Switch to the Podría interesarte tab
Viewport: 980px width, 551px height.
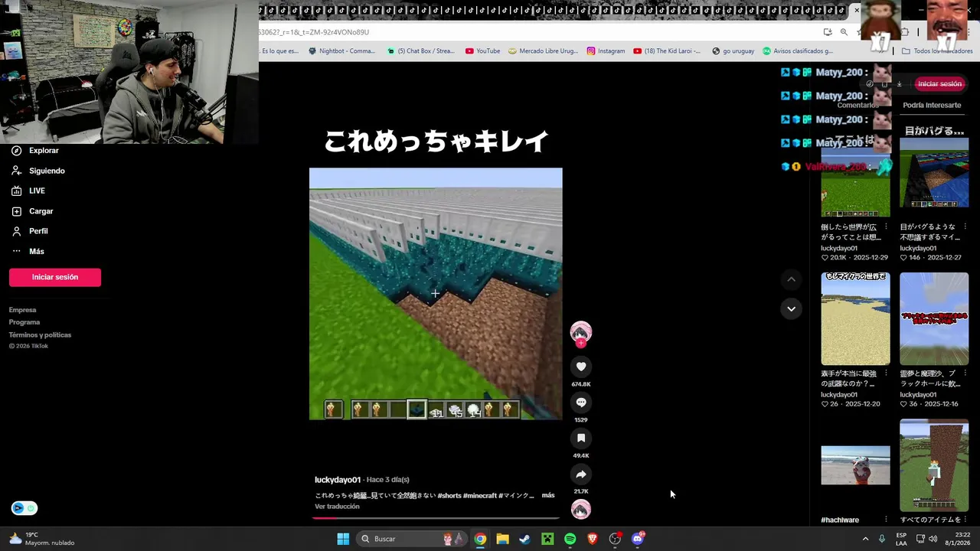click(x=932, y=105)
